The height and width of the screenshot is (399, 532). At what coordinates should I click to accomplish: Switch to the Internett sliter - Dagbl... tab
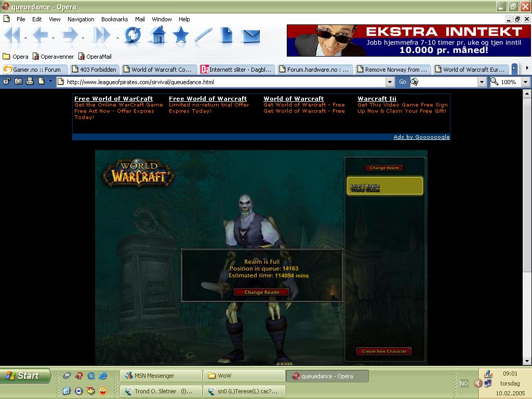[x=237, y=69]
